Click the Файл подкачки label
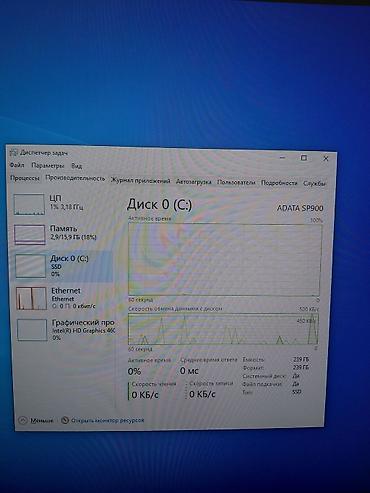Image resolution: width=370 pixels, height=493 pixels. coord(262,384)
